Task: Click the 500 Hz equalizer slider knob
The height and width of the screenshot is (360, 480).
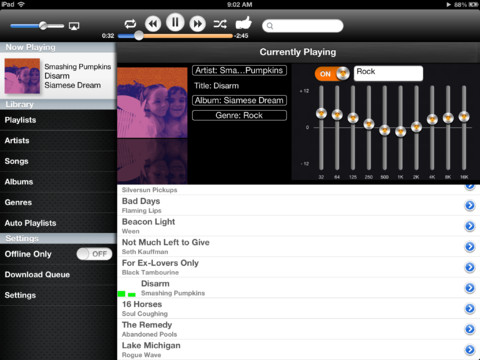Action: (385, 130)
